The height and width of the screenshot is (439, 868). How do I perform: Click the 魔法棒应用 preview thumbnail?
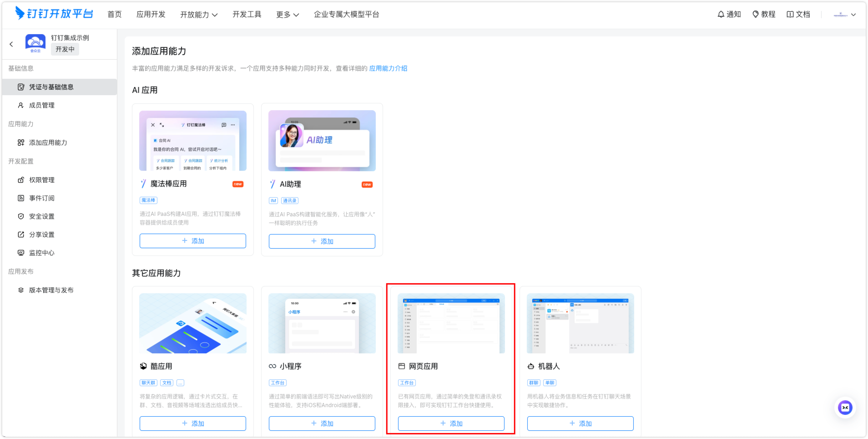(x=193, y=141)
